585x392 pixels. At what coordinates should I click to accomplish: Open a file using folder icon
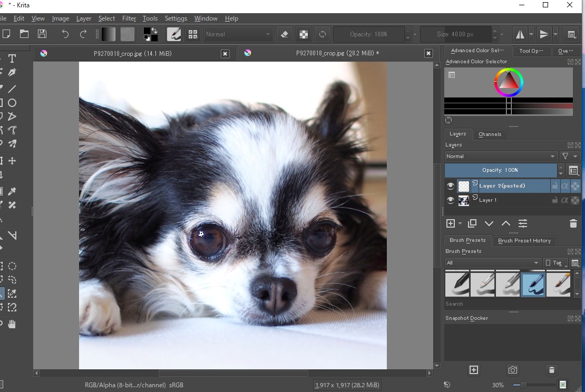pos(24,34)
